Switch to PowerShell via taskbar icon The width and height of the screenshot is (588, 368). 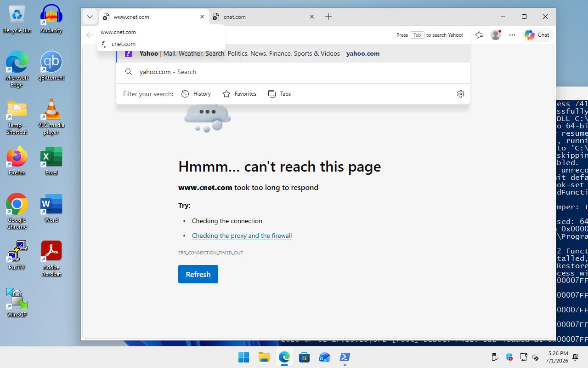[345, 357]
